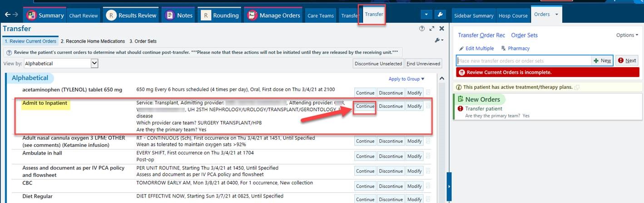Click the info icon beside the review instructions

(9, 52)
